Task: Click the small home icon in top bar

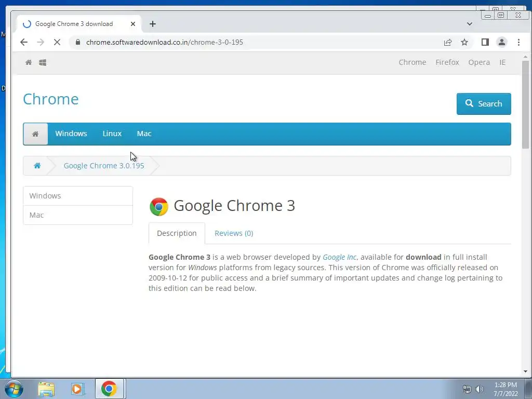Action: point(29,62)
